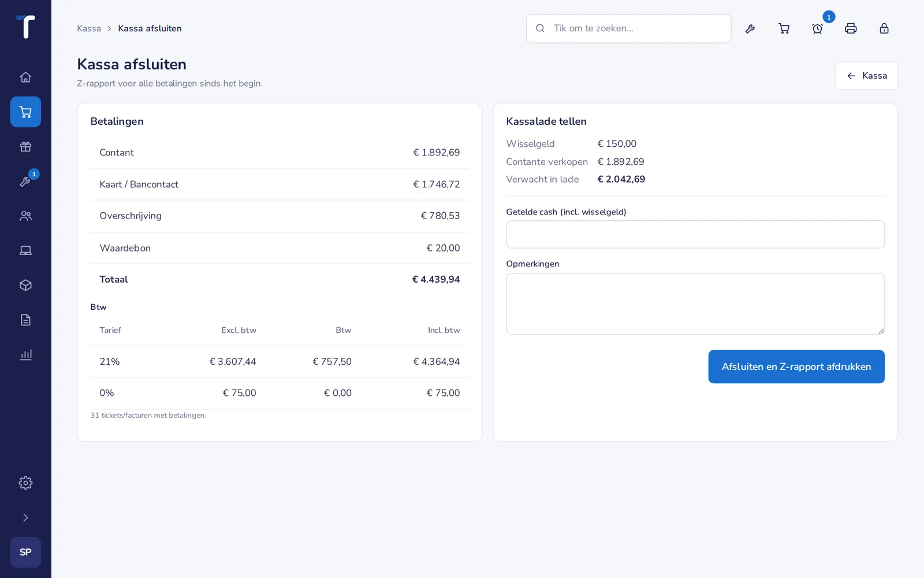Click the lock icon in top toolbar
Viewport: 924px width, 578px height.
click(884, 28)
